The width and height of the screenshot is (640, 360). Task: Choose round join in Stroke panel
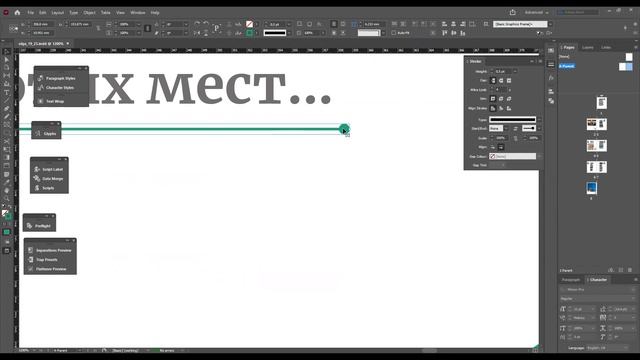501,99
